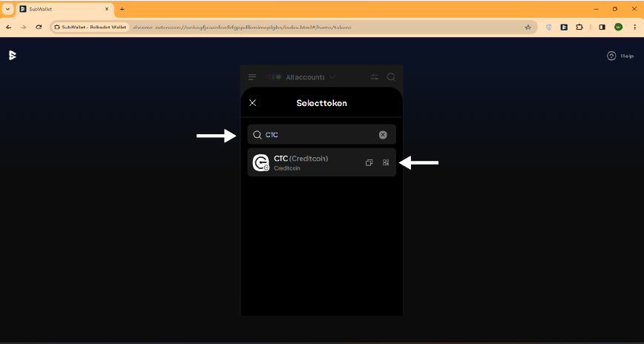Open the tab search dropdown arrow
The image size is (644, 344).
[x=7, y=9]
